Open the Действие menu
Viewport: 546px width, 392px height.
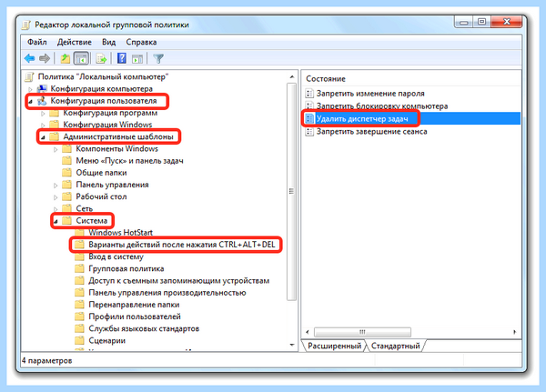pyautogui.click(x=75, y=42)
